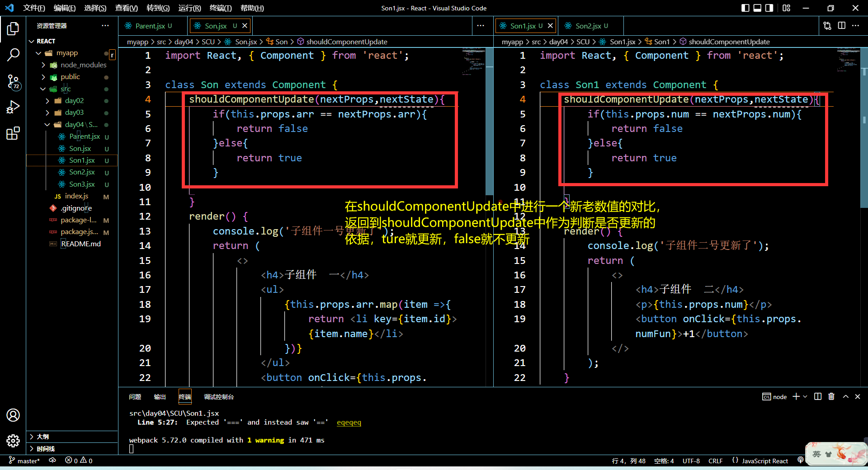Open the eqeqeq ESLint rule link
This screenshot has height=470, width=868.
click(x=349, y=422)
